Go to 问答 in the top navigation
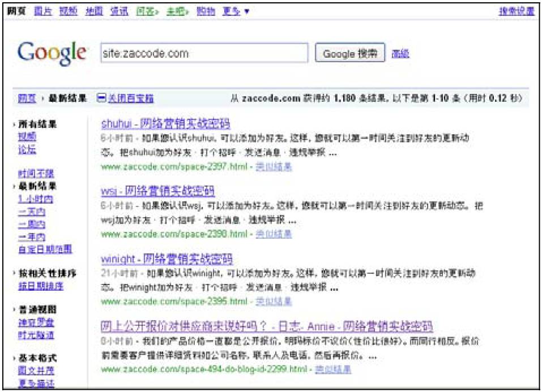542x392 pixels. click(147, 11)
